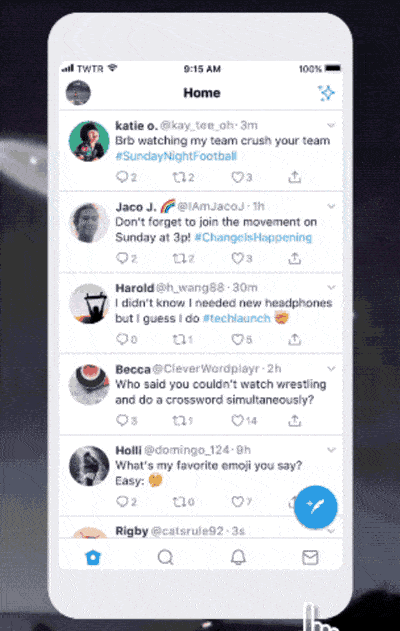Open the #ChangeIsHappening hashtag link
This screenshot has height=631, width=400.
coord(253,237)
